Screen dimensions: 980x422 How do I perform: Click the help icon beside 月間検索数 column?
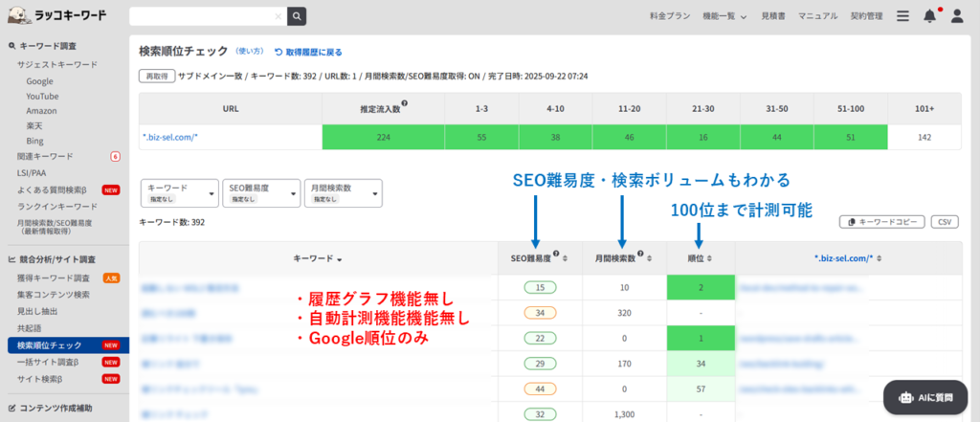point(639,255)
